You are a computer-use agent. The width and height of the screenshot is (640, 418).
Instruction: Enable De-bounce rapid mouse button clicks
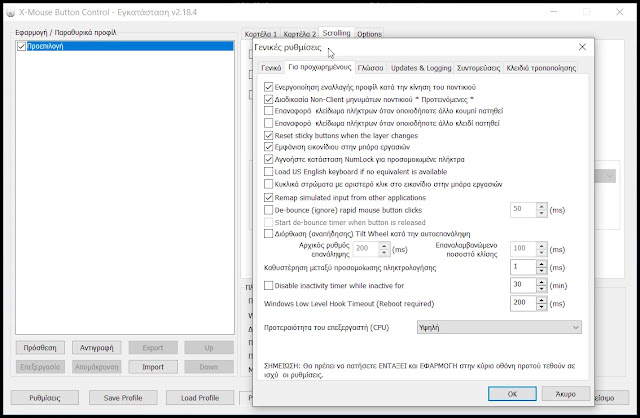point(268,210)
